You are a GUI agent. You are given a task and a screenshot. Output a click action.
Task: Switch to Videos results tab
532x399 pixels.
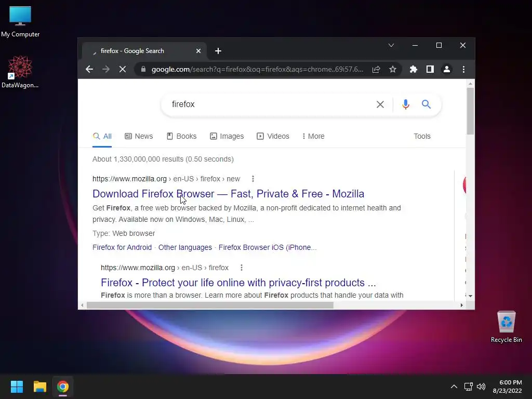coord(273,137)
